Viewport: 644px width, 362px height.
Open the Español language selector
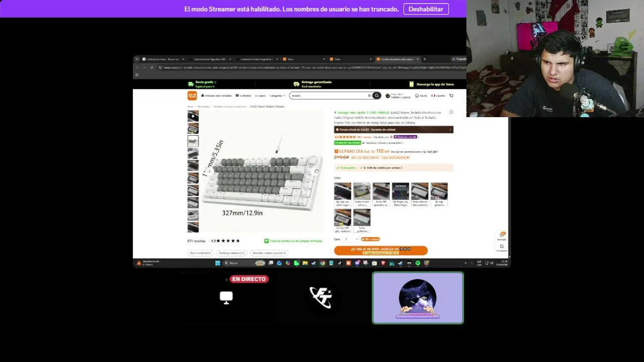[438, 96]
